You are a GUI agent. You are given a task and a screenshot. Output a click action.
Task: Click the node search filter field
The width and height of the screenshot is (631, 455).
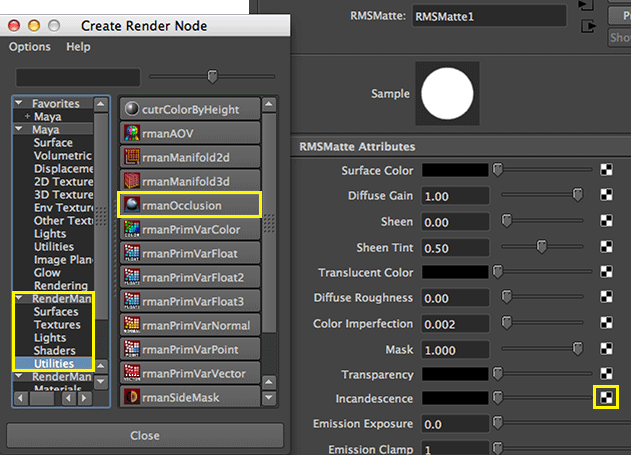pos(78,77)
